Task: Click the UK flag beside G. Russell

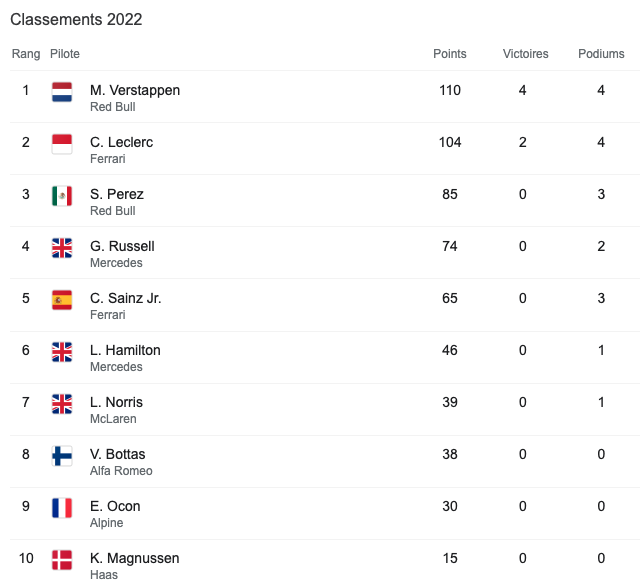Action: [x=62, y=248]
